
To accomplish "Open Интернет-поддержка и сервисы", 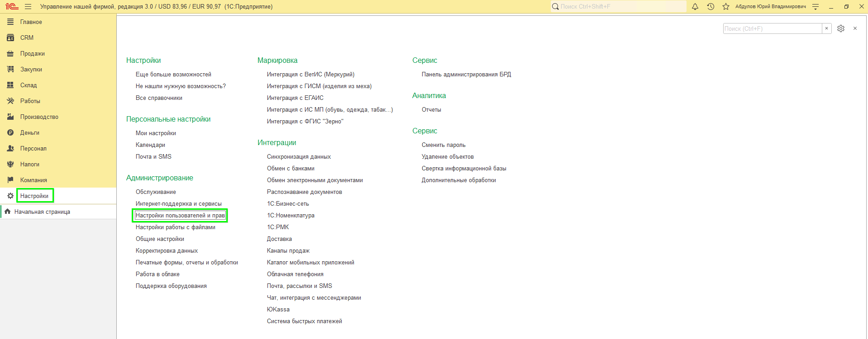I will pos(179,203).
